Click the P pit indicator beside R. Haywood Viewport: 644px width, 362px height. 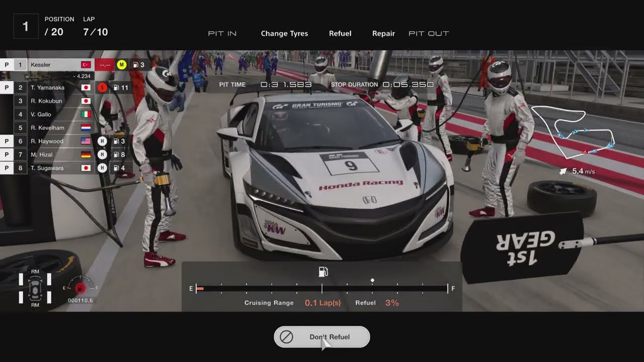(x=7, y=141)
